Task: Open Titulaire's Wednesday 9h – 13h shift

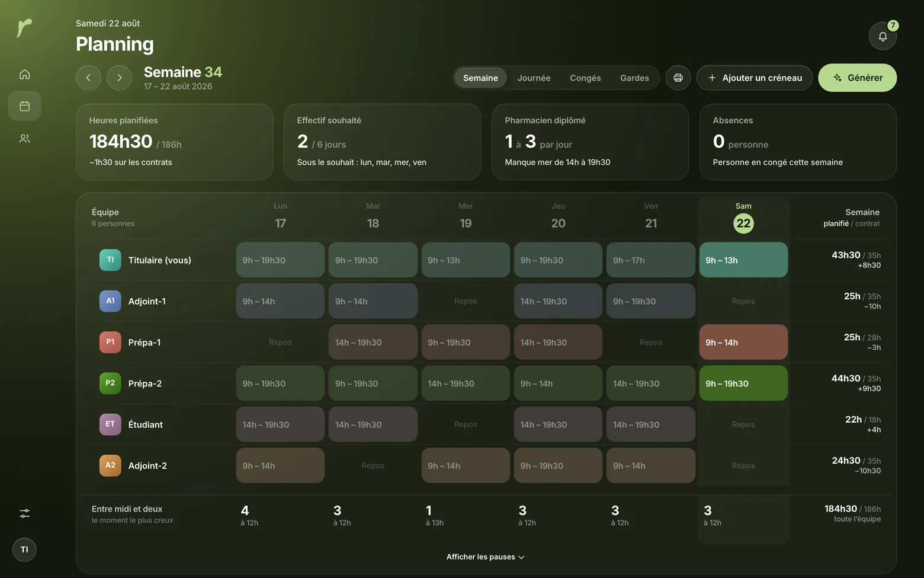Action: pos(466,260)
